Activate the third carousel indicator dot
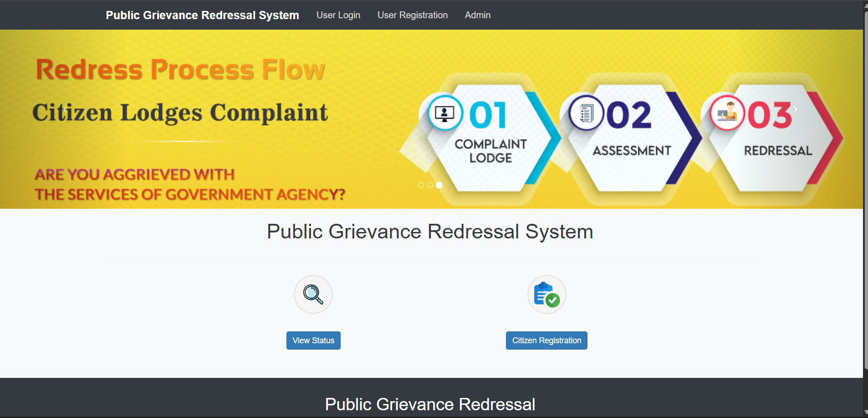This screenshot has height=418, width=868. [x=439, y=185]
